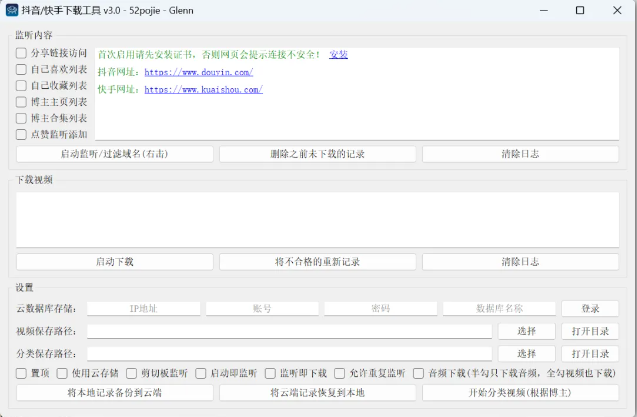
Task: Focus the 数据库名称 input field
Action: pos(499,308)
